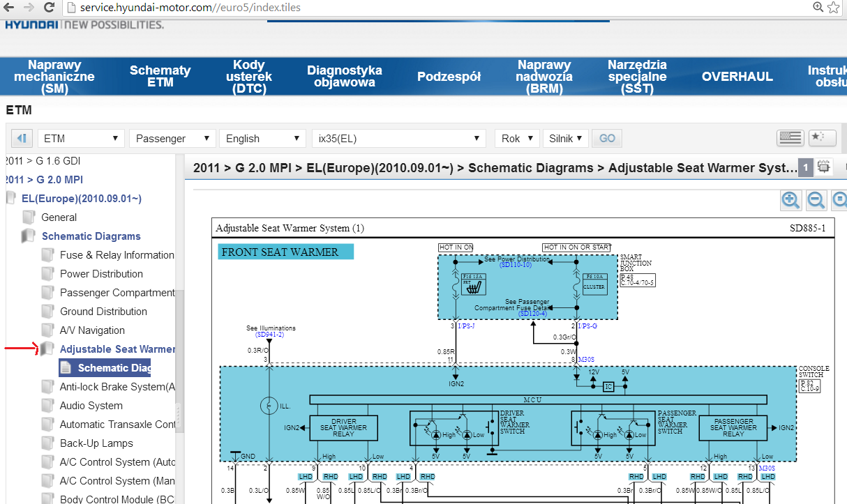The width and height of the screenshot is (847, 504).
Task: Bookmark this page with the star
Action: 834,7
